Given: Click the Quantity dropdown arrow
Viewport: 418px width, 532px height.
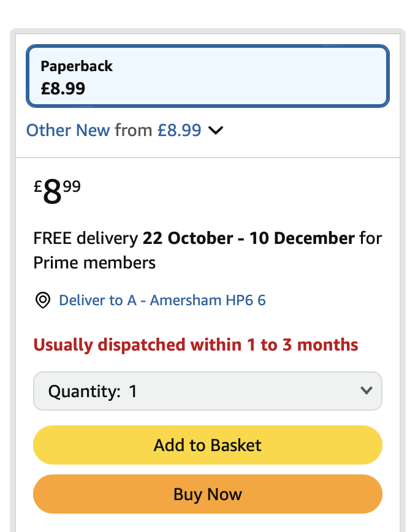Looking at the screenshot, I should click(x=367, y=391).
